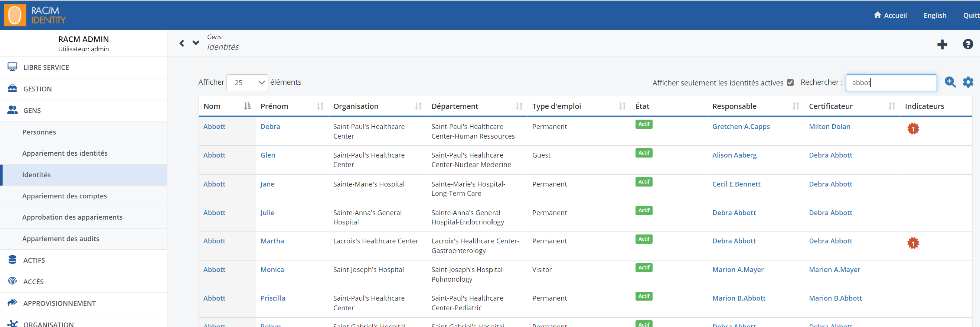Click the Libre Service monitor icon

(12, 67)
